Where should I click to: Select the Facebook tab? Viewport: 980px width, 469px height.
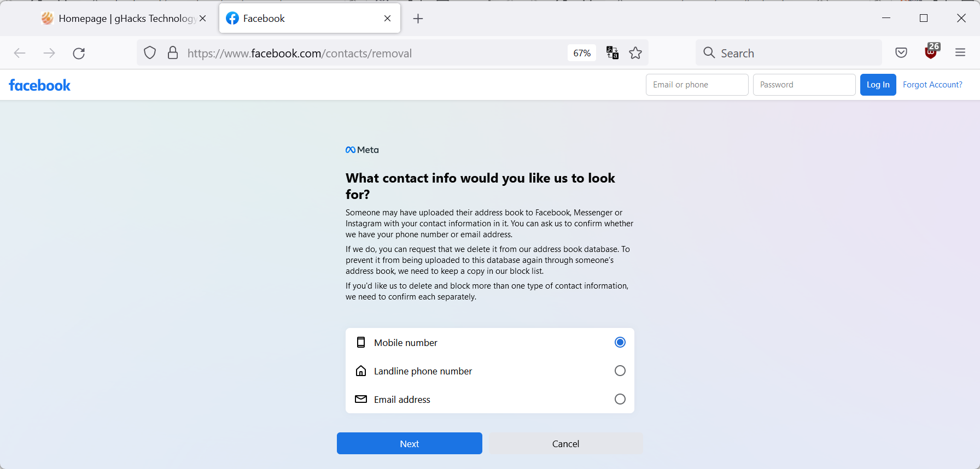click(310, 19)
